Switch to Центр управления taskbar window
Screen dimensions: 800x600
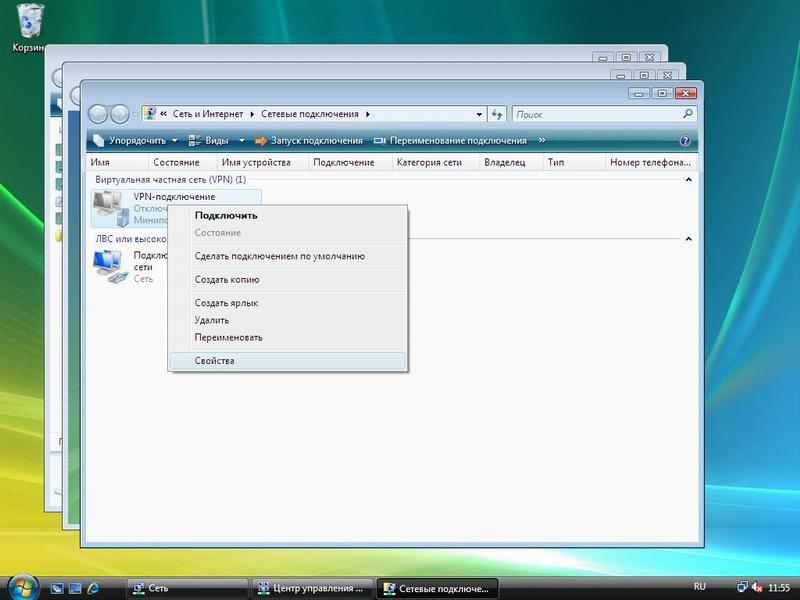(312, 588)
